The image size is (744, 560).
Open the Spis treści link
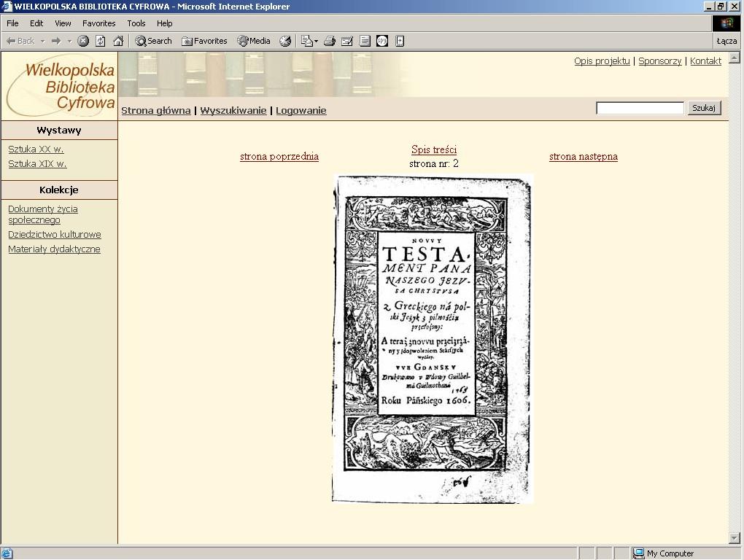[434, 149]
